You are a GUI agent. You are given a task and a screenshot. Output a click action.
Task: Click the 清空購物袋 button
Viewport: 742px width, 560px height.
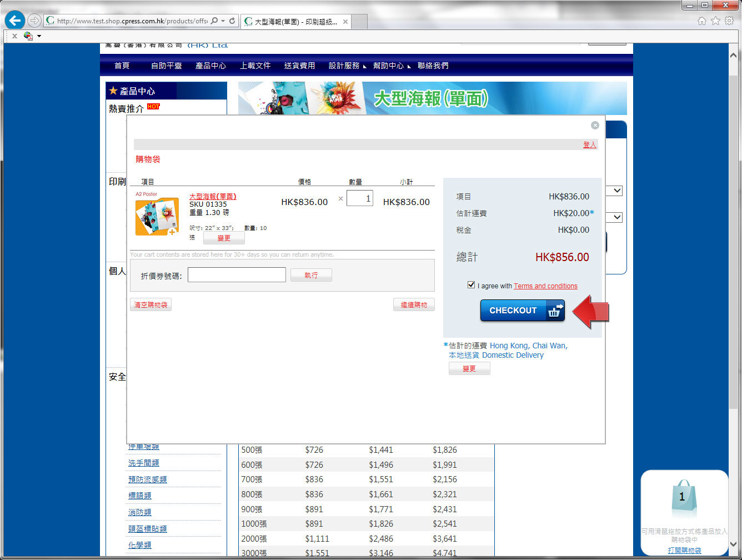tap(151, 304)
